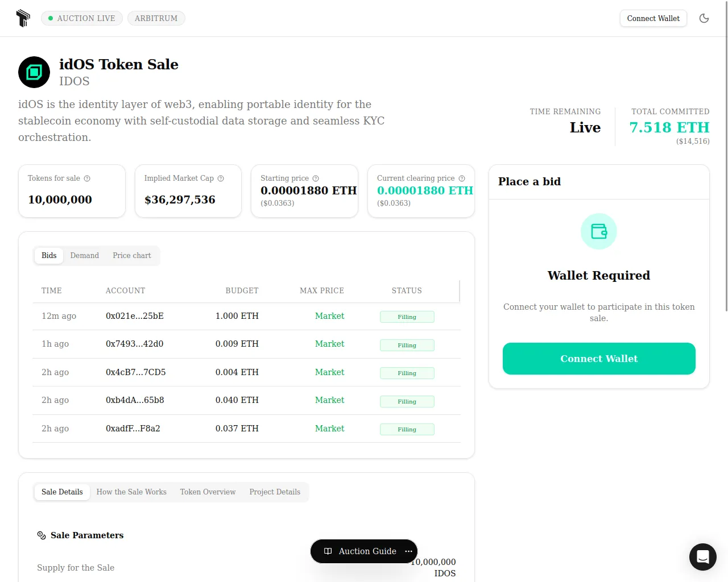This screenshot has width=728, height=582.
Task: Click the Starting price help icon
Action: [316, 178]
